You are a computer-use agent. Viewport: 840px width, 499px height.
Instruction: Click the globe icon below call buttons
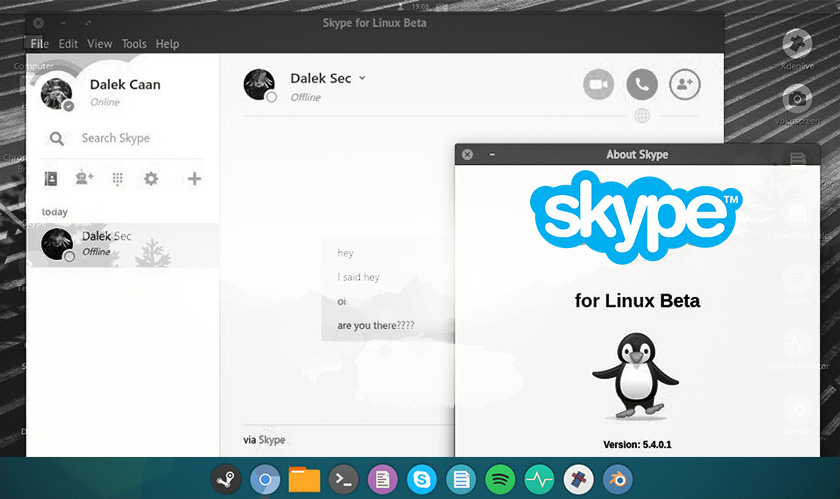pyautogui.click(x=642, y=115)
